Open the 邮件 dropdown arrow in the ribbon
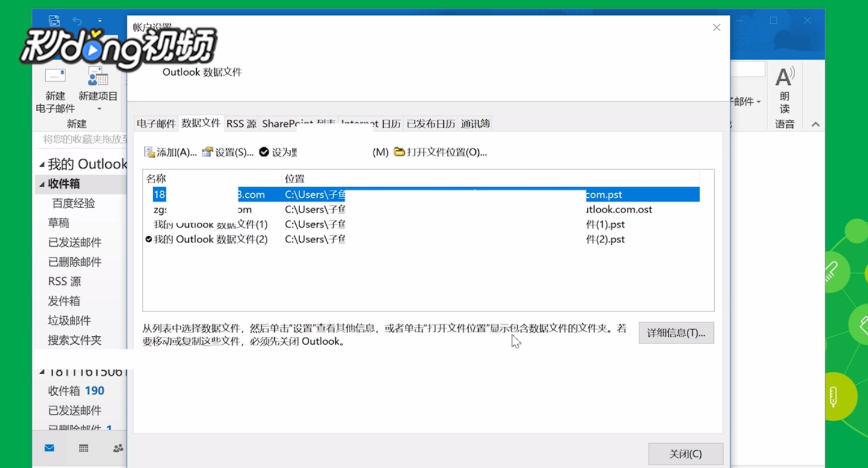The image size is (868, 468). pyautogui.click(x=759, y=102)
